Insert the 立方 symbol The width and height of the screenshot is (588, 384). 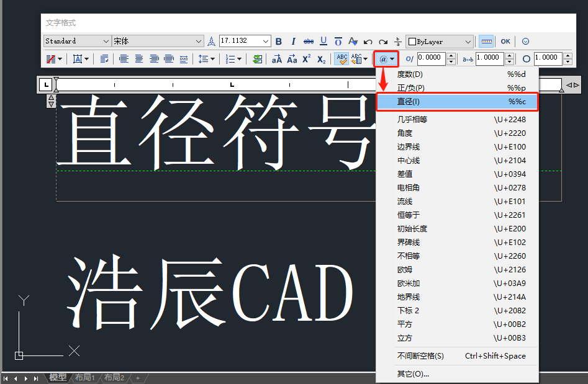(458, 338)
